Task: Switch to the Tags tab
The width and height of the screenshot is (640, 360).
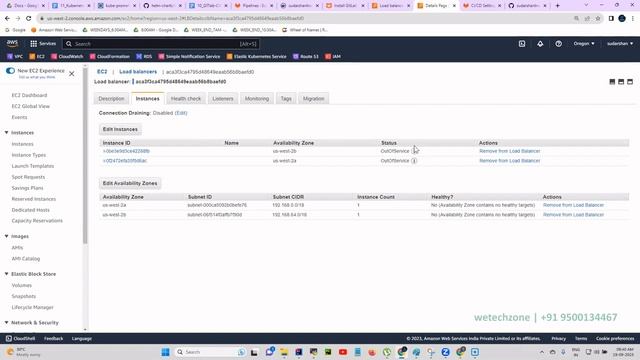Action: point(286,99)
